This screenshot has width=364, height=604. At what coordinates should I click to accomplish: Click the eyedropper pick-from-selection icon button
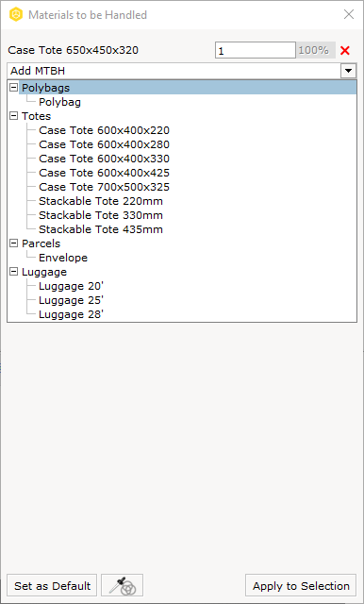(x=122, y=585)
